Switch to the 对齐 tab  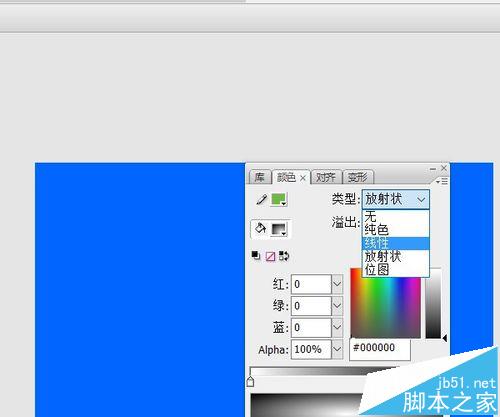click(326, 177)
